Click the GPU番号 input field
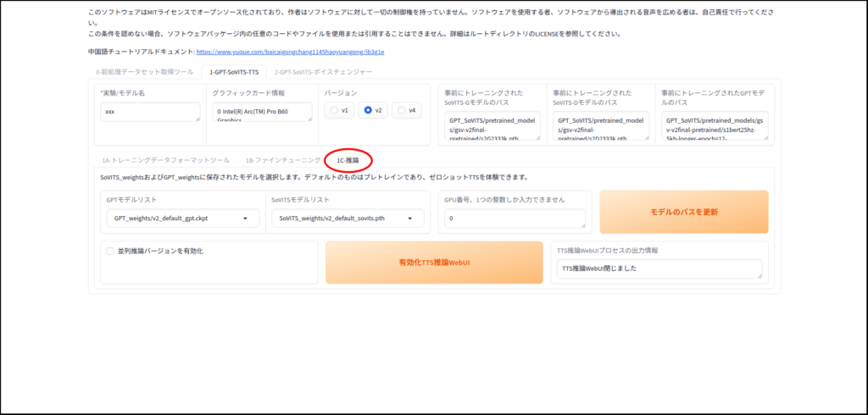The width and height of the screenshot is (868, 415). click(515, 219)
